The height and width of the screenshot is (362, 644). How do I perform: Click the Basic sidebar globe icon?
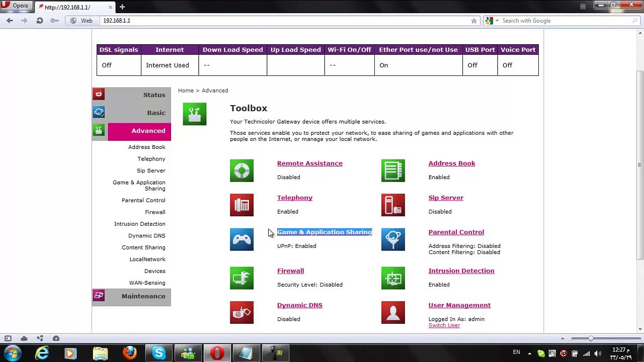[x=99, y=112]
